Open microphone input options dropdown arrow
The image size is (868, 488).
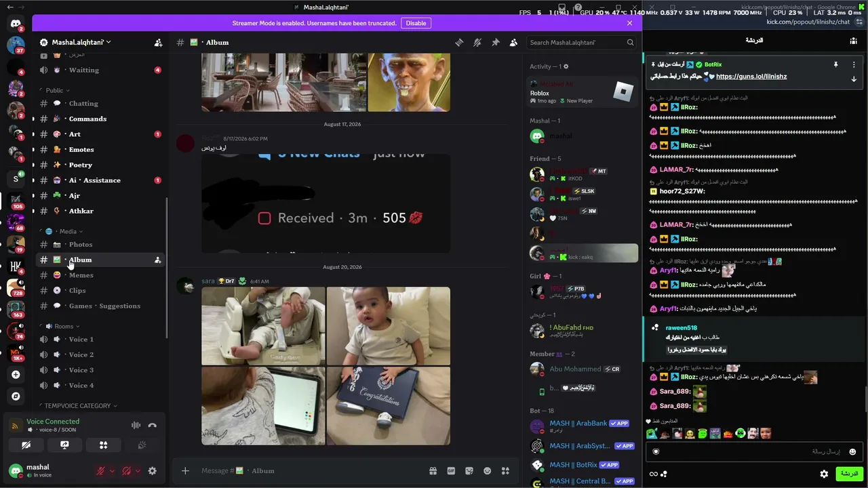pos(112,471)
